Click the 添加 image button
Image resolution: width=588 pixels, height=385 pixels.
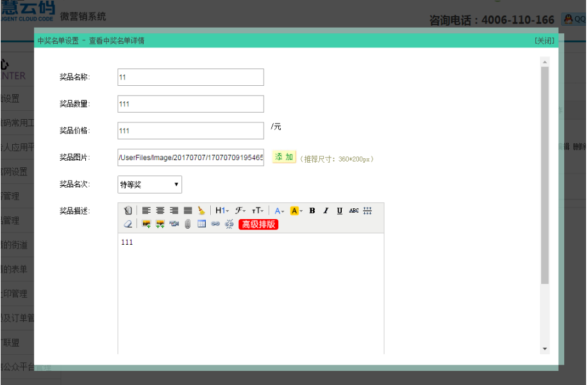pyautogui.click(x=284, y=157)
